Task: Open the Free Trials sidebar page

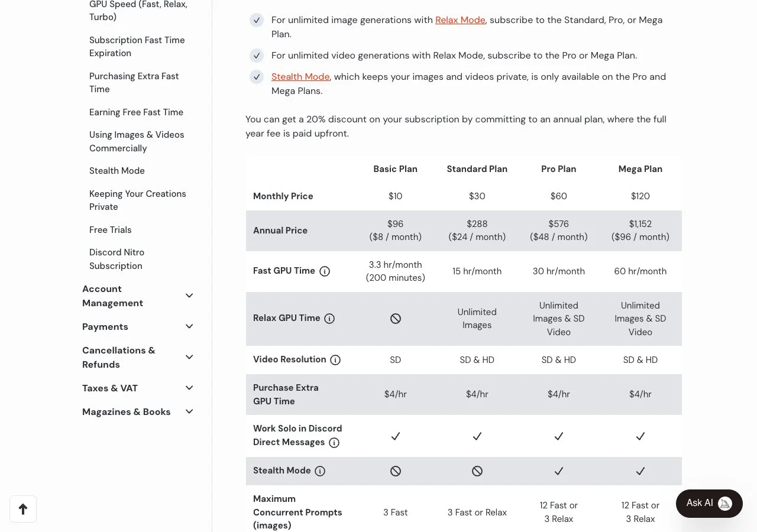Action: point(111,230)
